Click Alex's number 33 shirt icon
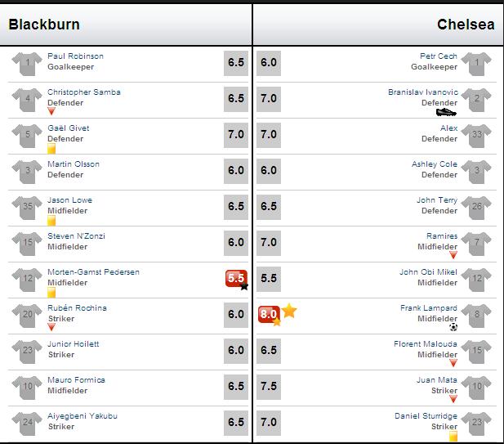The height and width of the screenshot is (444, 504). (476, 136)
